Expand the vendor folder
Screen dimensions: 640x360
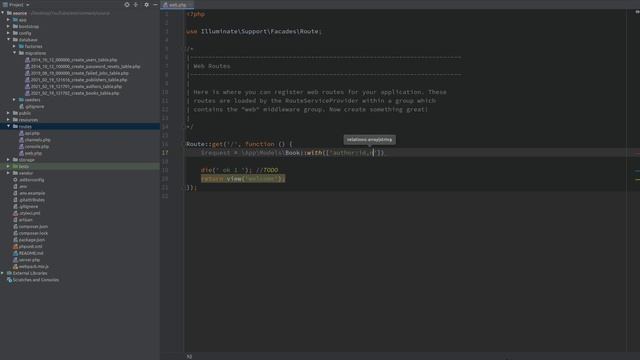pos(9,173)
